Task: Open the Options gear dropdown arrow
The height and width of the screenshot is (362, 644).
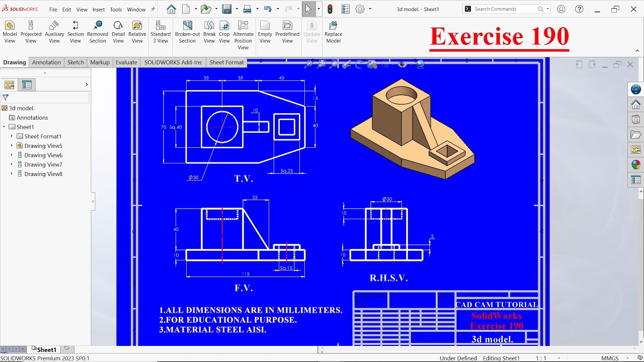Action: click(370, 9)
